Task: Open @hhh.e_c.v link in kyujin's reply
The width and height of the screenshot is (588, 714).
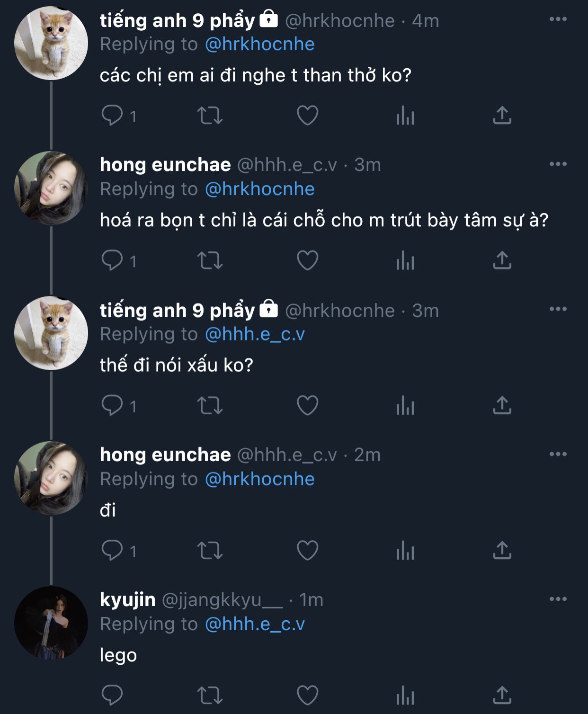Action: click(255, 624)
